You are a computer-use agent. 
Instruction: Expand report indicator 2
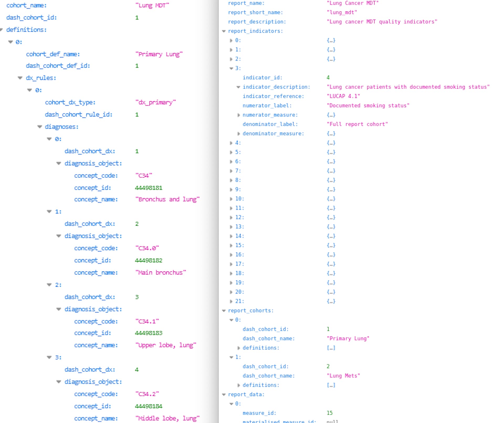[231, 59]
